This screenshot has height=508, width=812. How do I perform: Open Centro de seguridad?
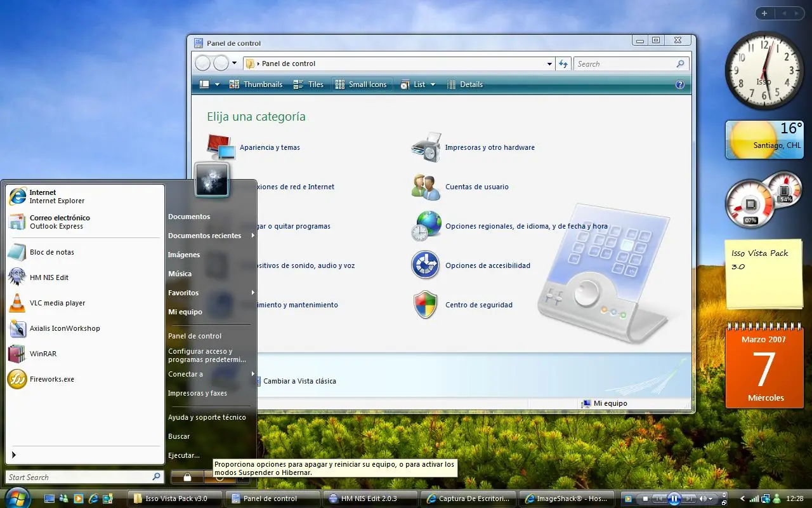pos(462,305)
